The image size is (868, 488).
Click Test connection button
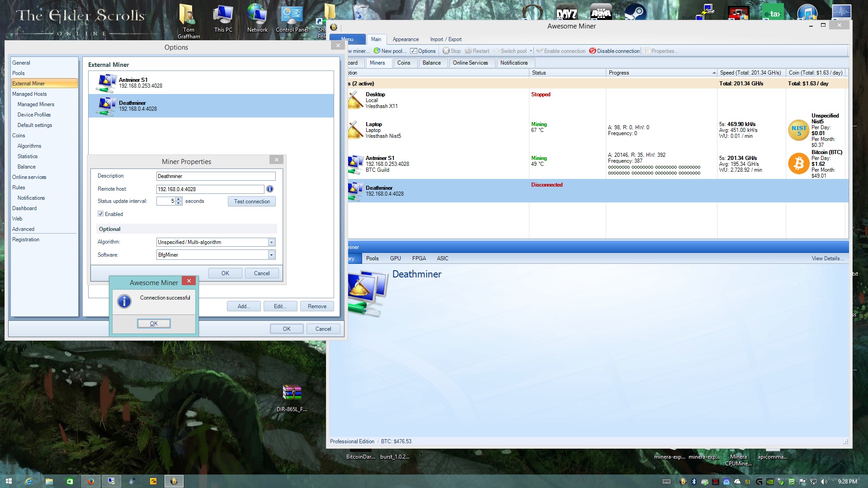pyautogui.click(x=252, y=202)
